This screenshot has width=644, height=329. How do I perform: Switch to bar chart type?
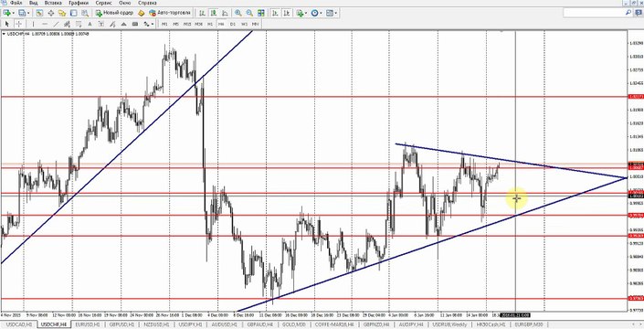click(202, 13)
